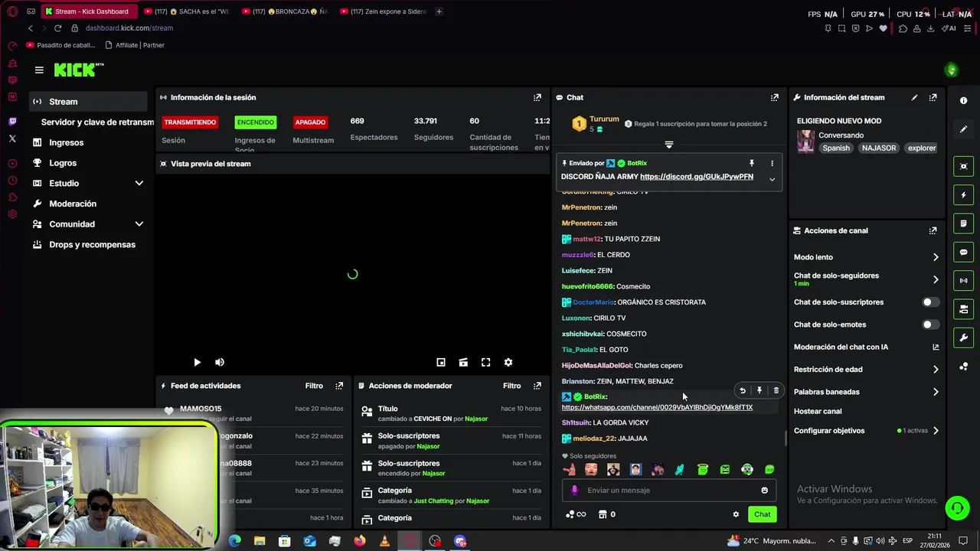The height and width of the screenshot is (551, 980).
Task: Expand the Comunidad sidebar section
Action: coord(139,224)
